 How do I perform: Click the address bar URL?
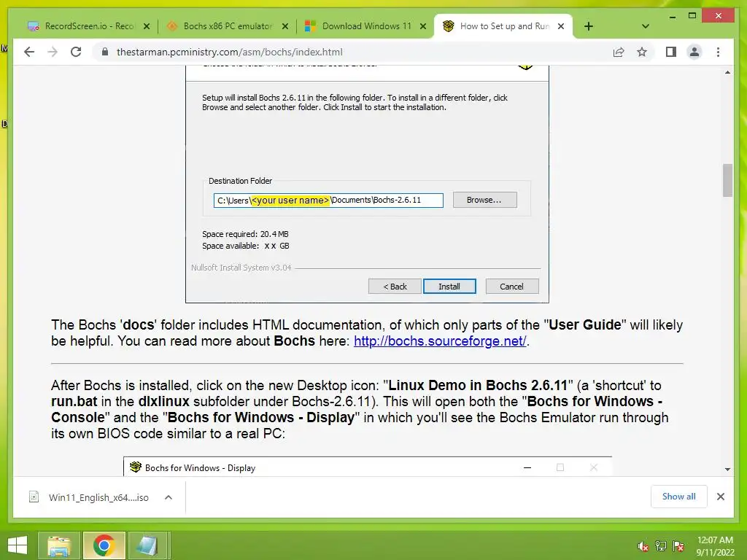[230, 52]
